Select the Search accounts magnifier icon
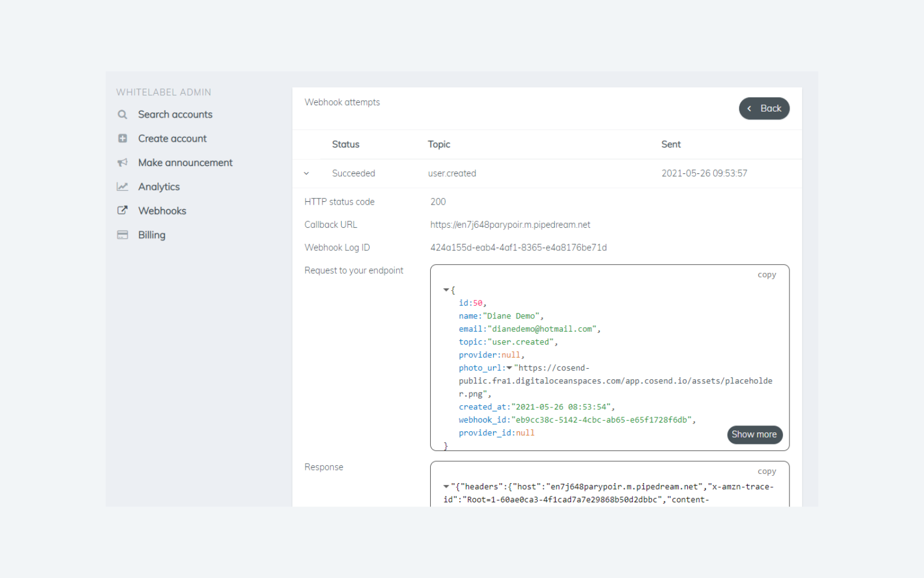The height and width of the screenshot is (578, 924). [122, 114]
